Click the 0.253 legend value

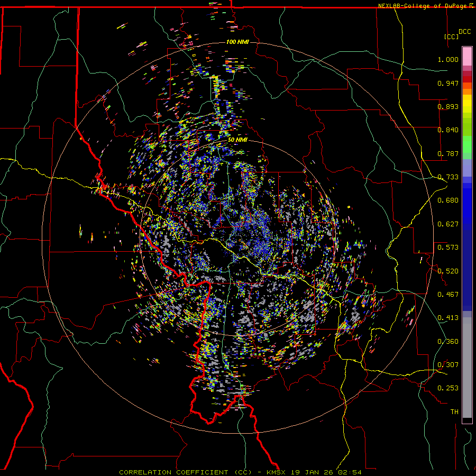pos(448,388)
